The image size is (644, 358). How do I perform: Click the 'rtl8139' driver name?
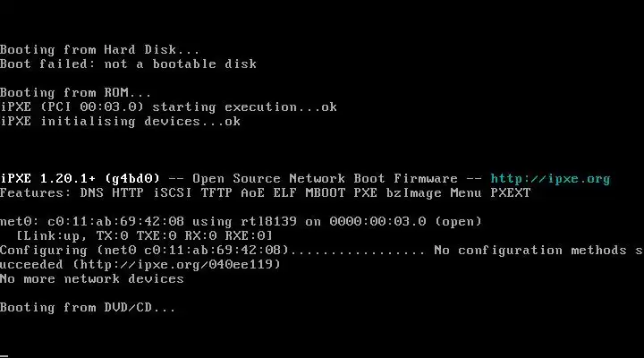coord(268,222)
